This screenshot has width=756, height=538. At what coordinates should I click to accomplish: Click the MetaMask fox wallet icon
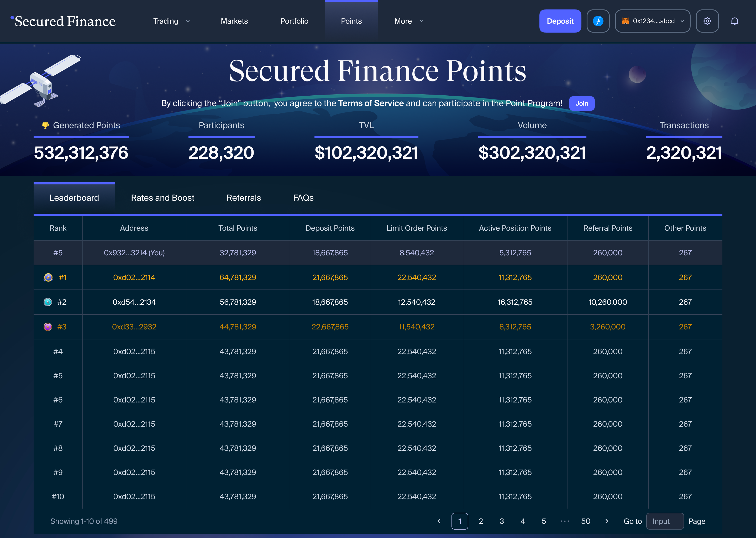click(x=625, y=21)
